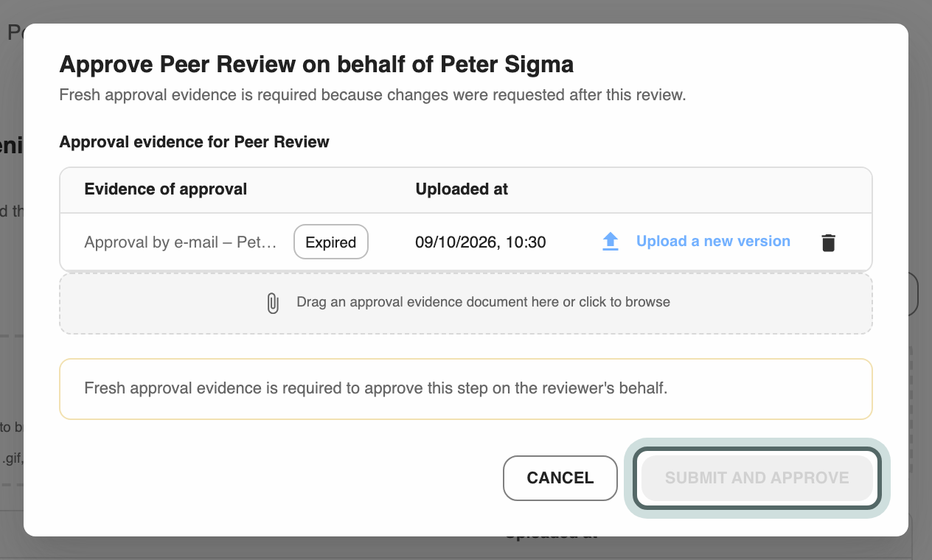Select the Approval by e-mail file name

(181, 242)
